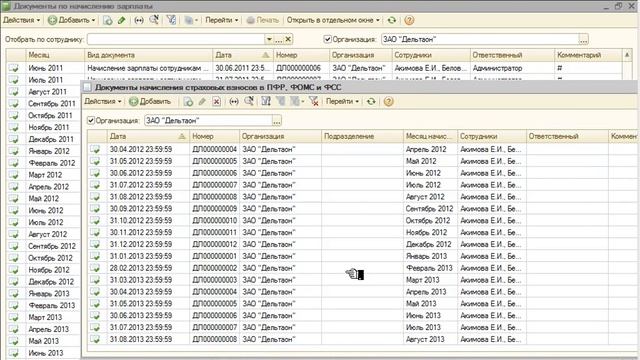This screenshot has width=640, height=360.
Task: Open filter history dropdown in insurance toolbar
Action: [297, 102]
